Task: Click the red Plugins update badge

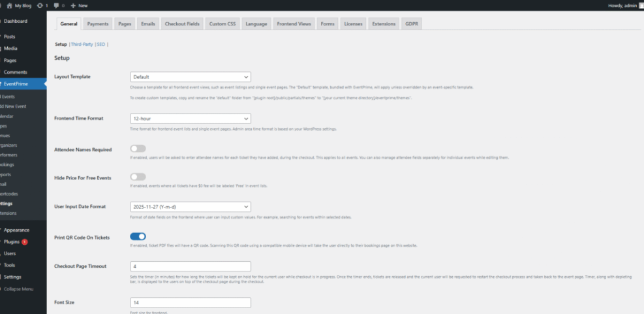Action: pyautogui.click(x=25, y=242)
